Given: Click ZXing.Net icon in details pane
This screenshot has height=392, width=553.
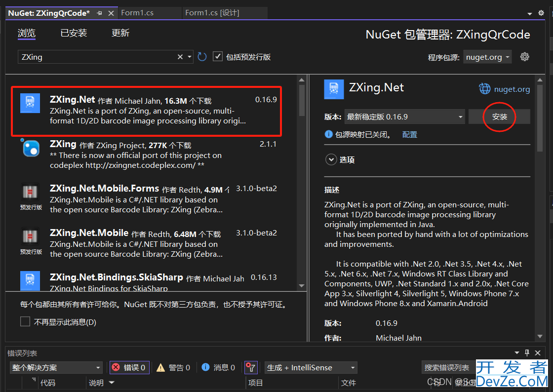Looking at the screenshot, I should click(x=334, y=89).
